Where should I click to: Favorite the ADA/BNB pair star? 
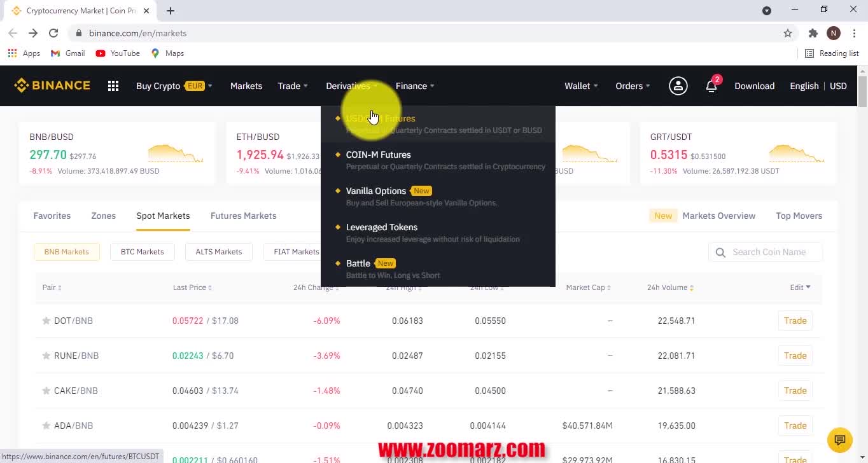click(46, 425)
